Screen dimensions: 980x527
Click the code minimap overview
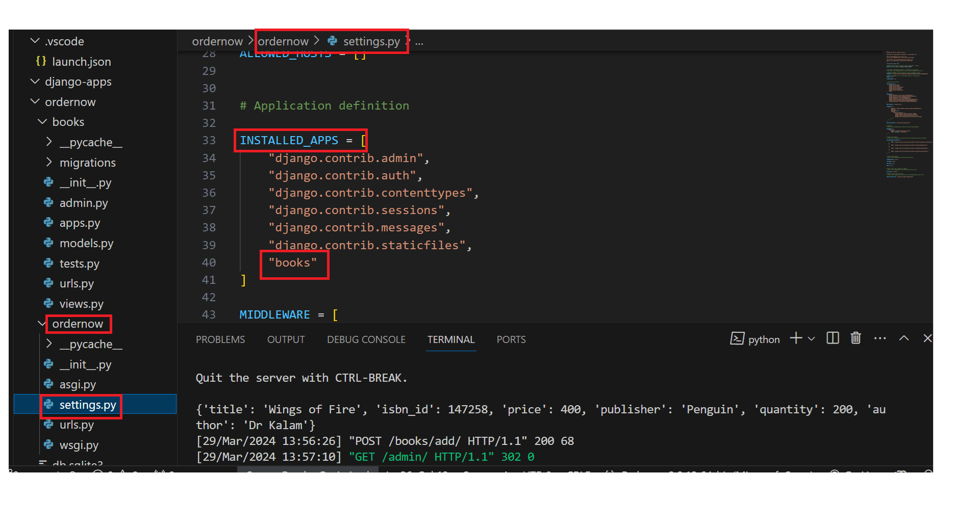tap(909, 115)
